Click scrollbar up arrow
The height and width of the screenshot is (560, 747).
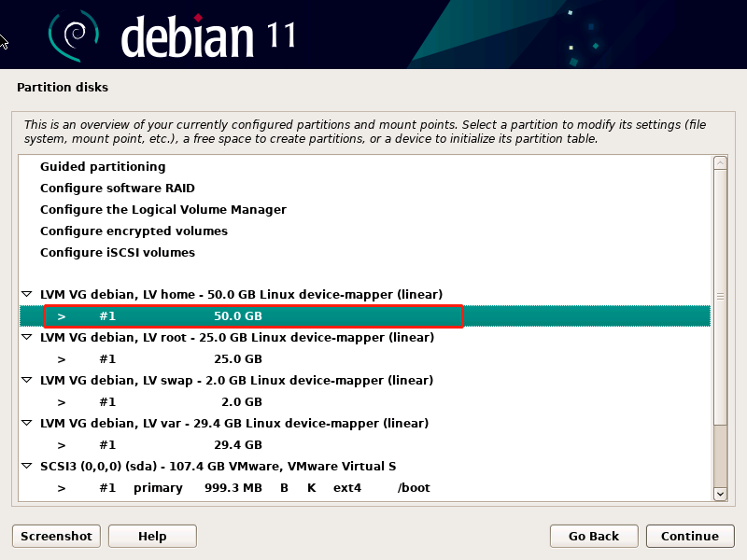720,163
